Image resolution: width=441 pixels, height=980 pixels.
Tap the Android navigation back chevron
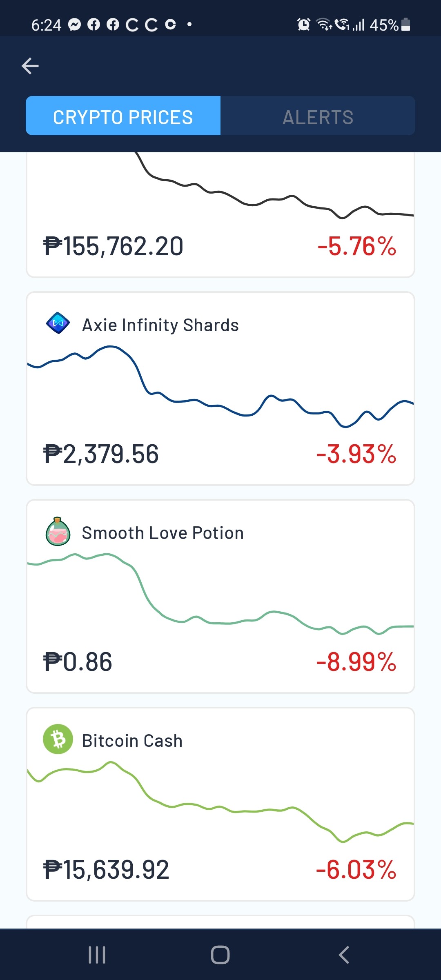pos(344,955)
